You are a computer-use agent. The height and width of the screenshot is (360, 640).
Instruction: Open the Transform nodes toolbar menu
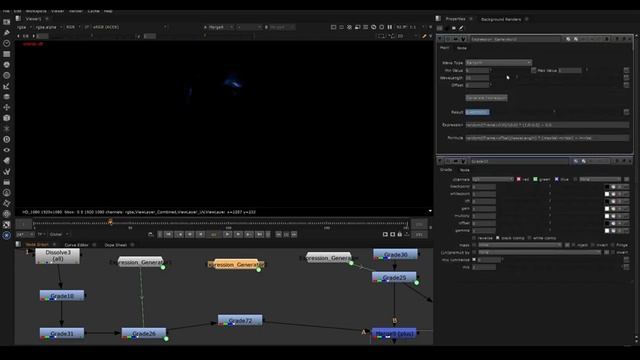[x=7, y=107]
